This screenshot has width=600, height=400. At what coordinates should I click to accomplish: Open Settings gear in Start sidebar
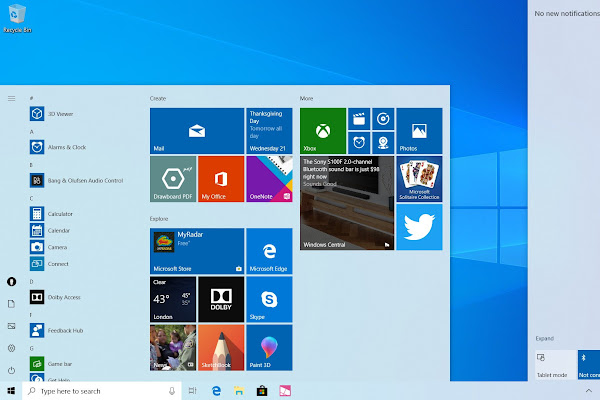(x=11, y=348)
